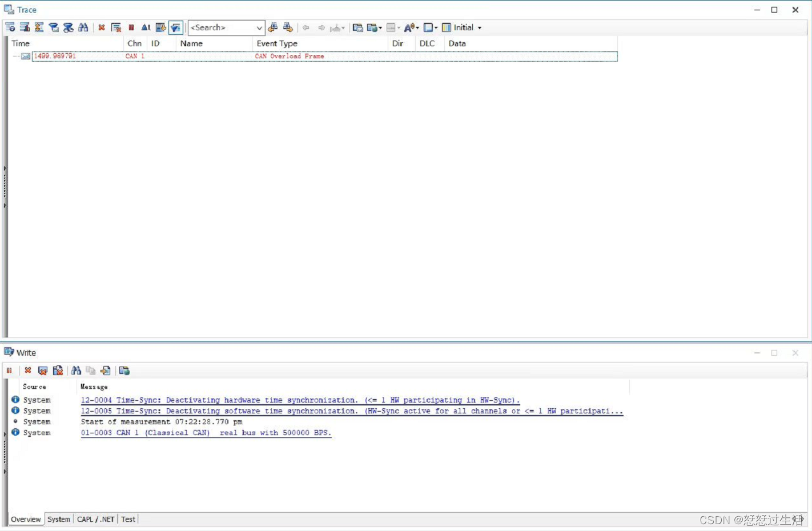812x531 pixels.
Task: Click the analysis filter icon next to binoculars
Action: (x=69, y=27)
